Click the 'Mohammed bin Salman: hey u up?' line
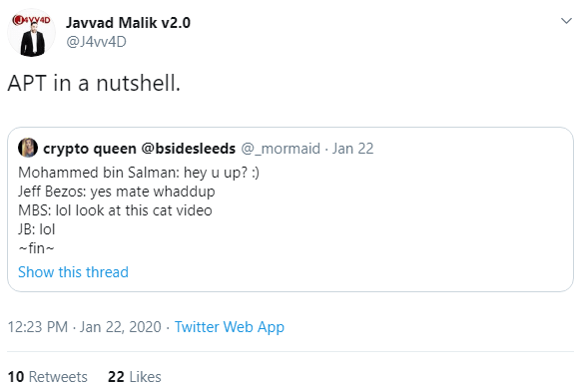This screenshot has height=392, width=583. point(139,173)
